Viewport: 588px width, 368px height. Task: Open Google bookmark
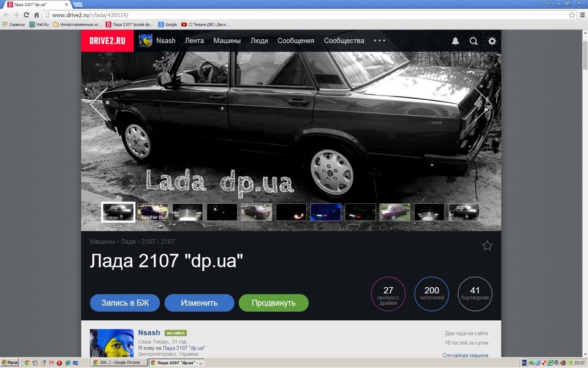click(168, 24)
